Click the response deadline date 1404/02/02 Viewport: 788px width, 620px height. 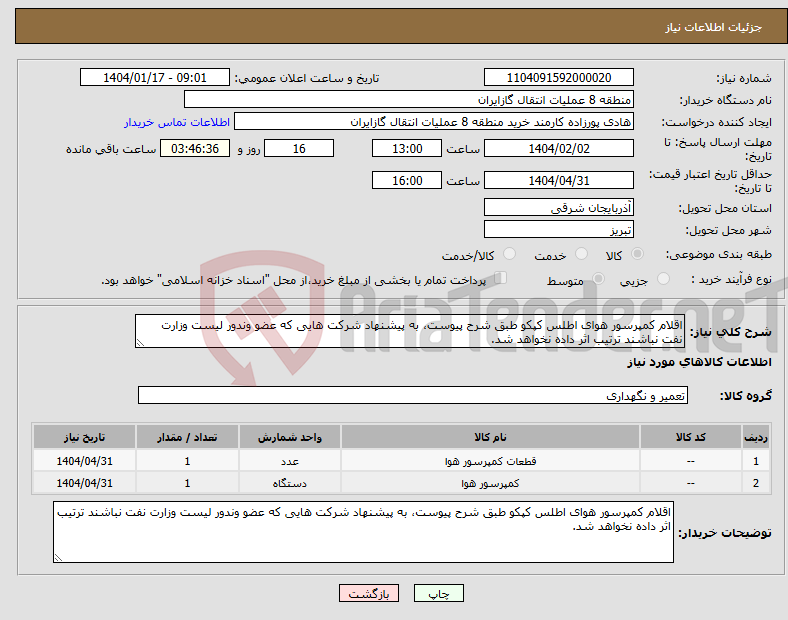[559, 149]
